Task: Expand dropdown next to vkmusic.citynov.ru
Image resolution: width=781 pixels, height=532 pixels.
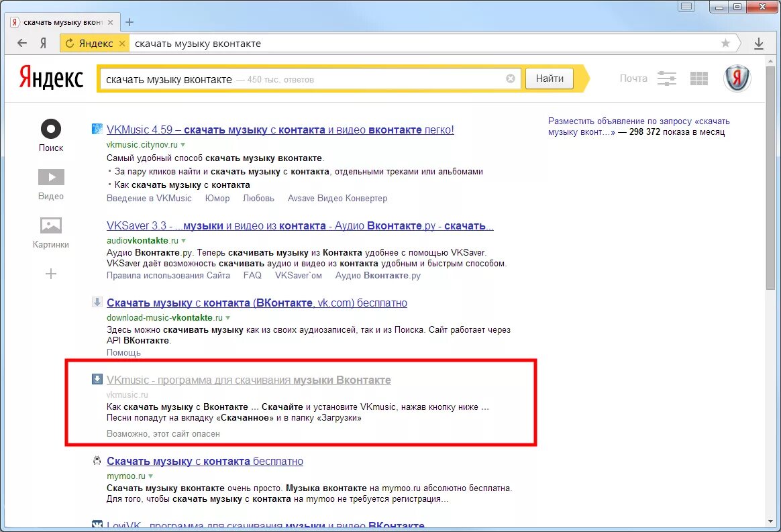Action: tap(183, 145)
